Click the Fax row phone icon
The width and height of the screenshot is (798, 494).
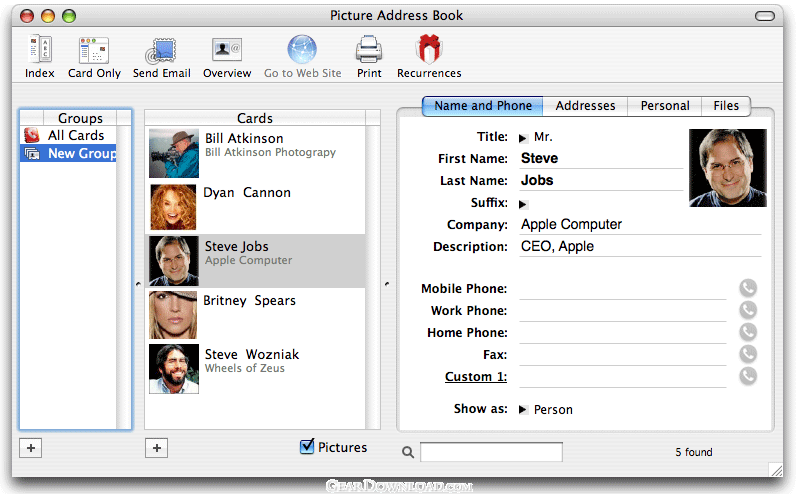[x=748, y=354]
